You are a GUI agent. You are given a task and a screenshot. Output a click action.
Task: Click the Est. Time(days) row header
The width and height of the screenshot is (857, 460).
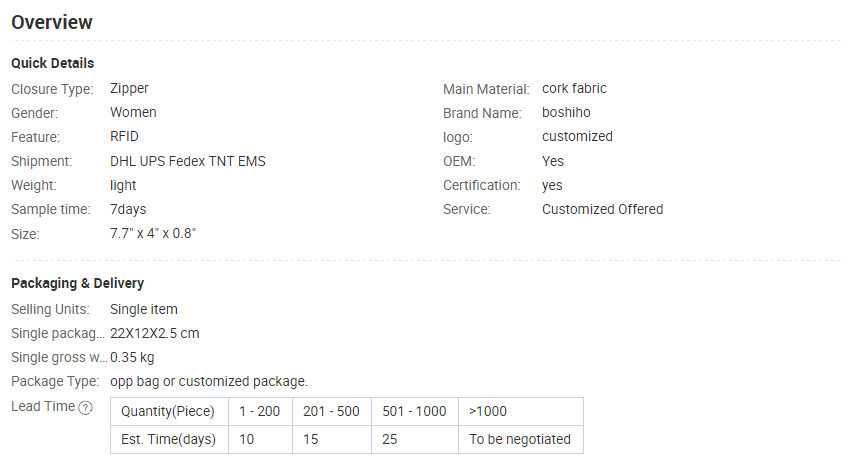coord(169,439)
